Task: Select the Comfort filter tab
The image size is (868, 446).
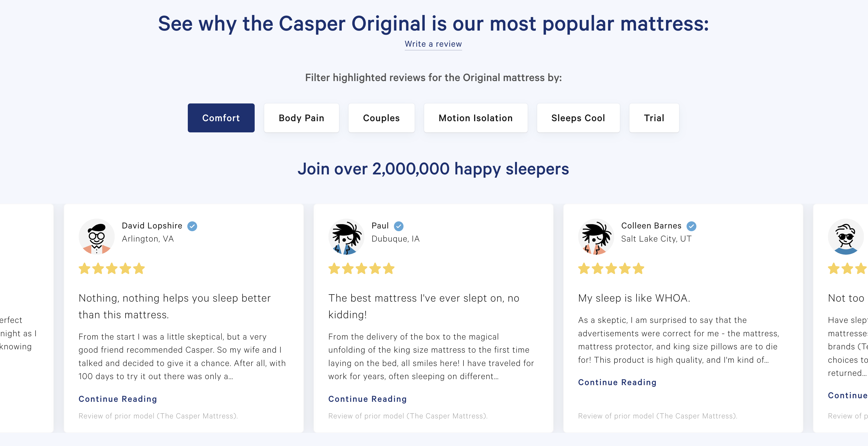Action: 221,118
